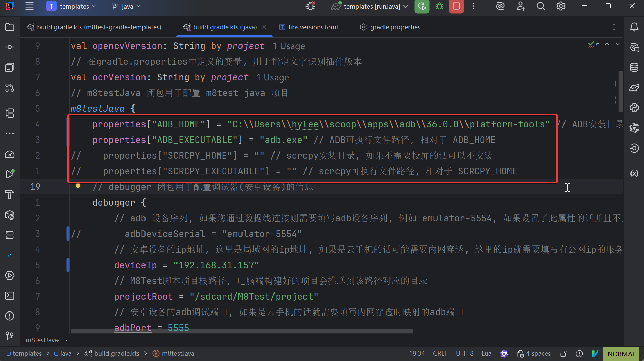The width and height of the screenshot is (644, 361).
Task: Click the Debug bug icon
Action: pos(439,6)
